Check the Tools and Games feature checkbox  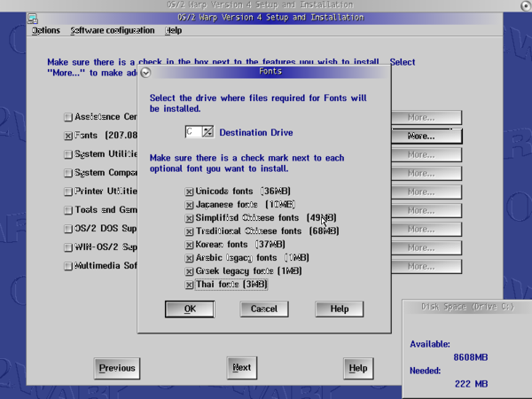tap(68, 210)
